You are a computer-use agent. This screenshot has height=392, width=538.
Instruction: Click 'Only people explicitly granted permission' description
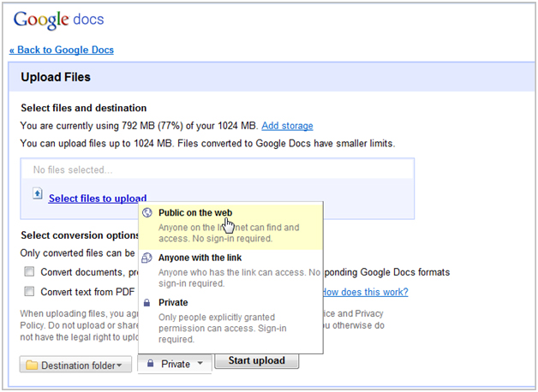[x=223, y=329]
